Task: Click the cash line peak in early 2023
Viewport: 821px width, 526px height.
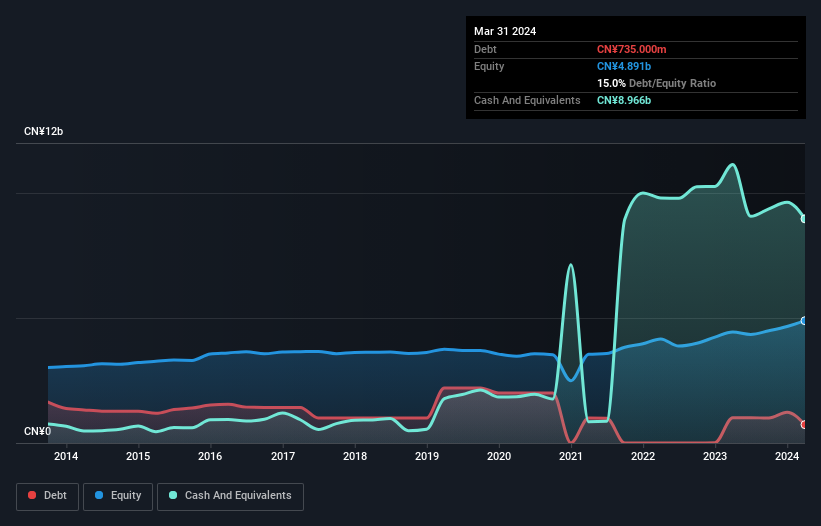Action: pos(733,165)
